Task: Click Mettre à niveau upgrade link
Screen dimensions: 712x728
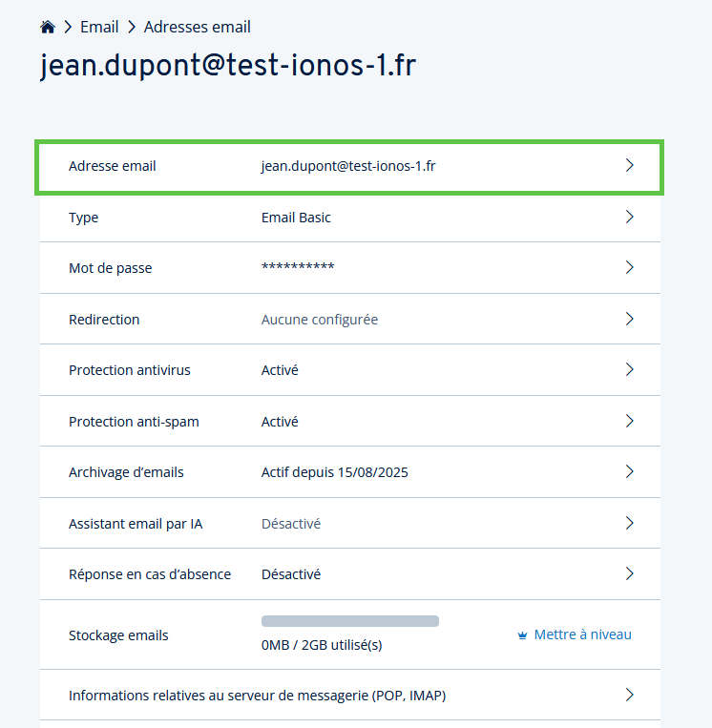Action: click(x=583, y=634)
